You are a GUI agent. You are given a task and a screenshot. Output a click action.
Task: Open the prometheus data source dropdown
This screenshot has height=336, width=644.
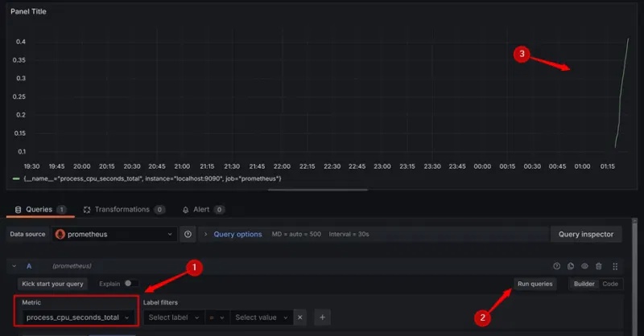click(x=114, y=234)
